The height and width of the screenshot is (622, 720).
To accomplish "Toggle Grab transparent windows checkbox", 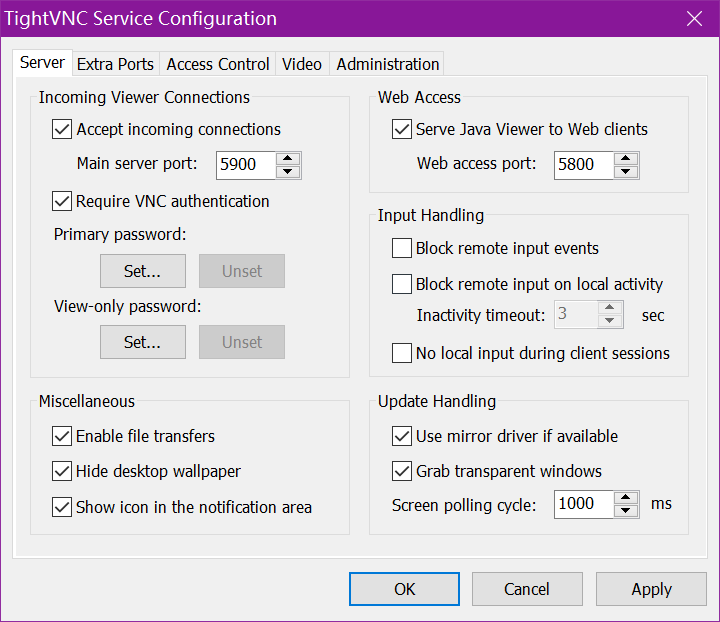I will pos(401,471).
